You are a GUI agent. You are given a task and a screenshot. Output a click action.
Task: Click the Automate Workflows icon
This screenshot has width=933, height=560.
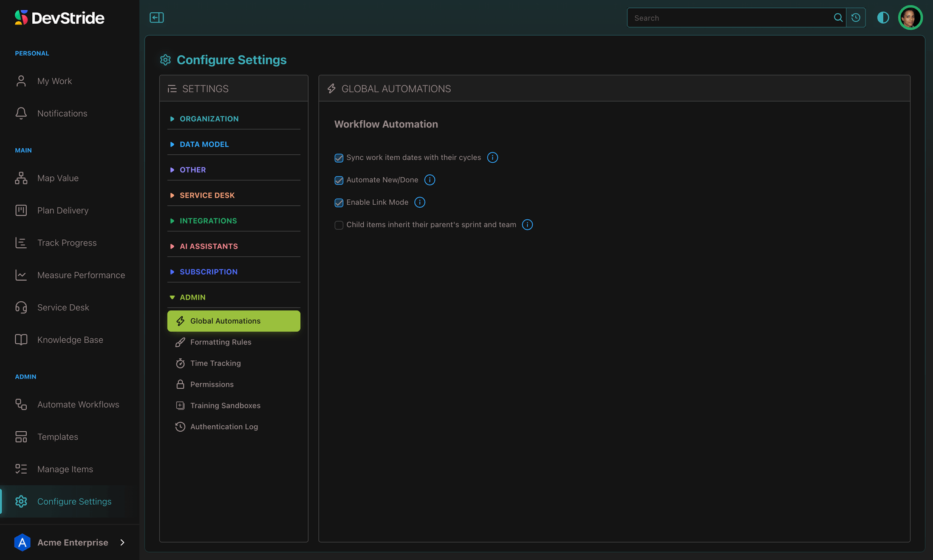(21, 405)
